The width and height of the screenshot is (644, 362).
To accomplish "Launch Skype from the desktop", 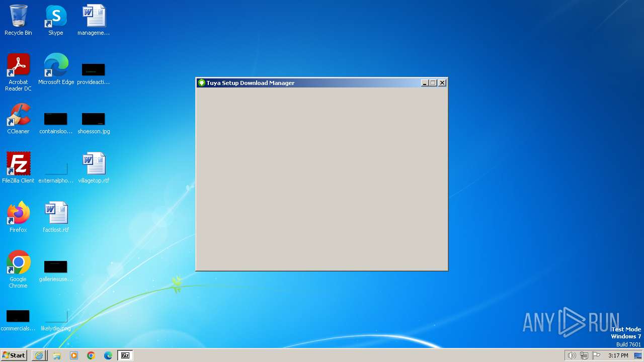I will tap(56, 20).
